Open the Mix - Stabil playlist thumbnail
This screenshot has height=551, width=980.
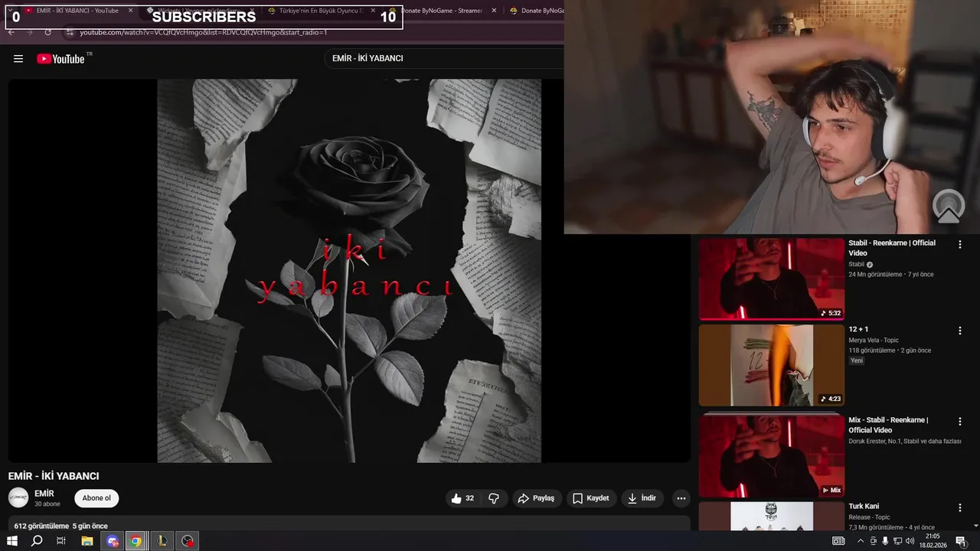(772, 455)
